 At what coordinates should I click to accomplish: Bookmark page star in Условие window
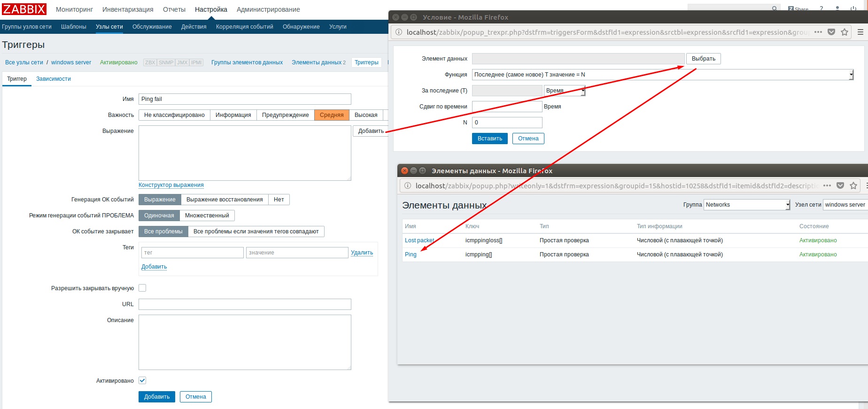coord(845,32)
